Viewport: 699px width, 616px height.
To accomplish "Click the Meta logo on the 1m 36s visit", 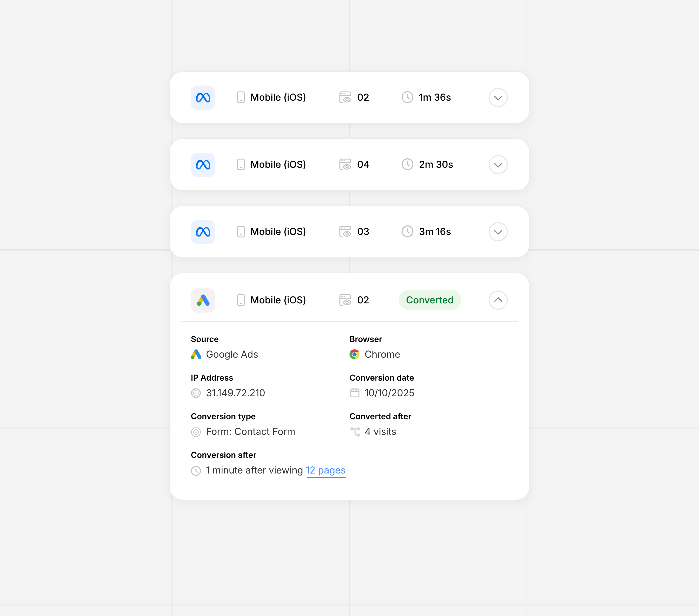I will pos(203,98).
